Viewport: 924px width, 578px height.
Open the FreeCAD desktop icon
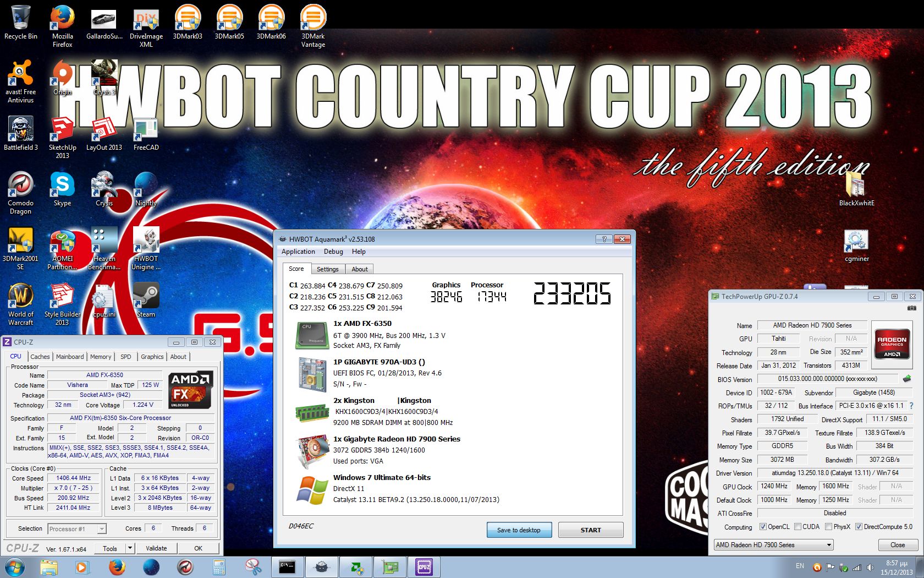pyautogui.click(x=146, y=133)
